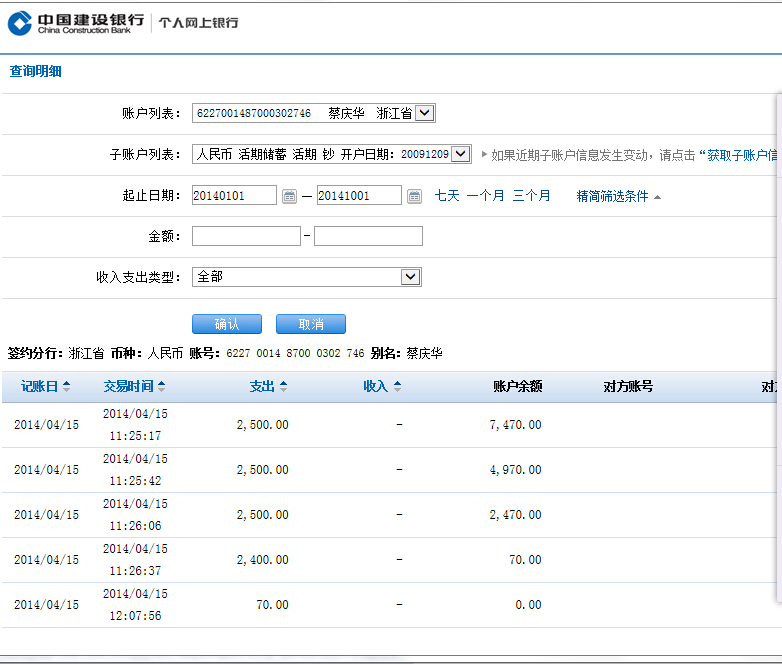This screenshot has width=782, height=664.
Task: Open the 收入支出类型 dropdown
Action: pyautogui.click(x=410, y=277)
